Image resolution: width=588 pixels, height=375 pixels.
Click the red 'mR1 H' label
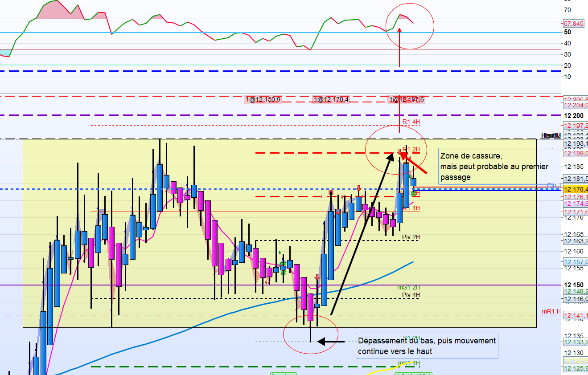[x=551, y=312]
